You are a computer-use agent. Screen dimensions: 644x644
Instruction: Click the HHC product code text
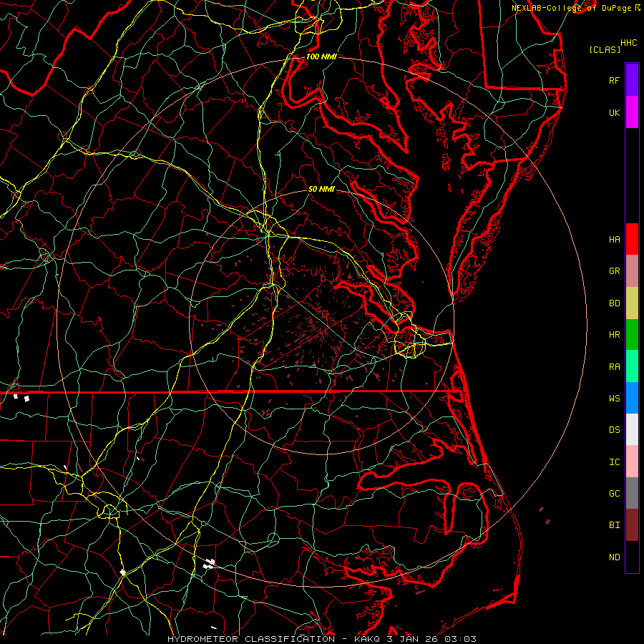pyautogui.click(x=629, y=43)
